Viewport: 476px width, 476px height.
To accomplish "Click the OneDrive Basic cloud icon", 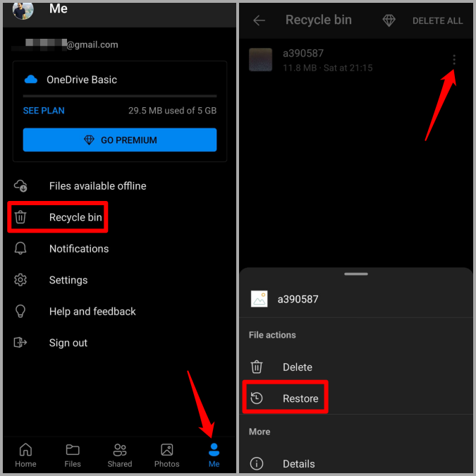I will click(x=30, y=80).
